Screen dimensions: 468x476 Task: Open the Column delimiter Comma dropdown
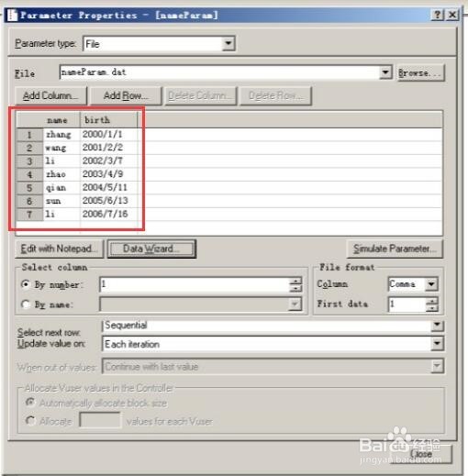431,284
